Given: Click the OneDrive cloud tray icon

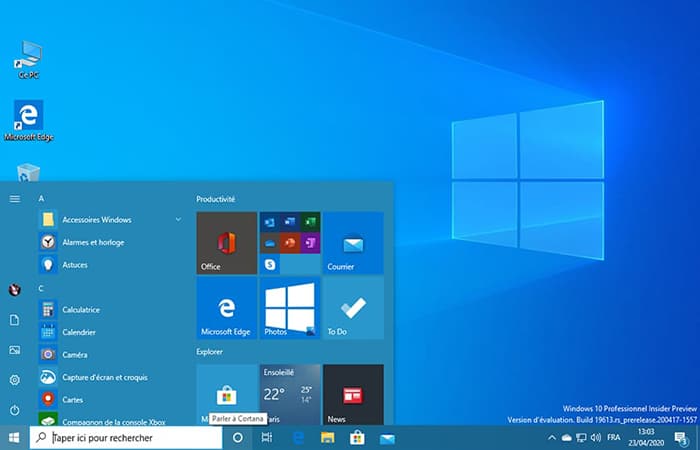Looking at the screenshot, I should (567, 438).
